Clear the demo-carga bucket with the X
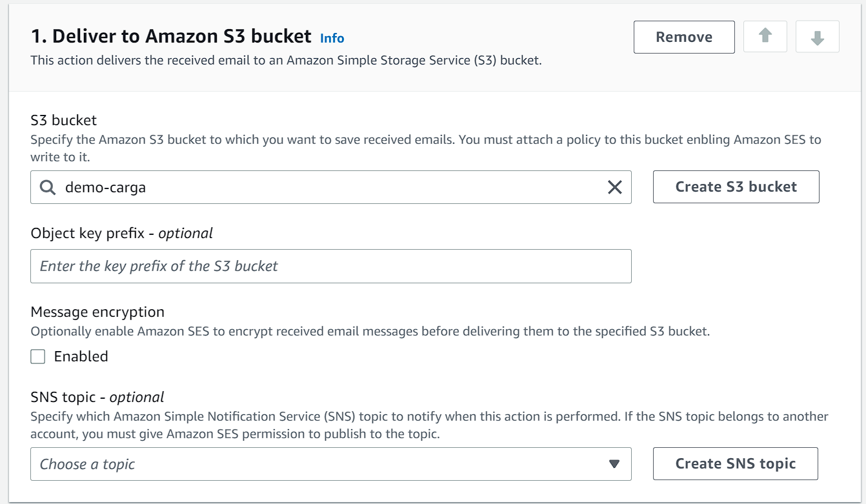866x504 pixels. pos(614,187)
